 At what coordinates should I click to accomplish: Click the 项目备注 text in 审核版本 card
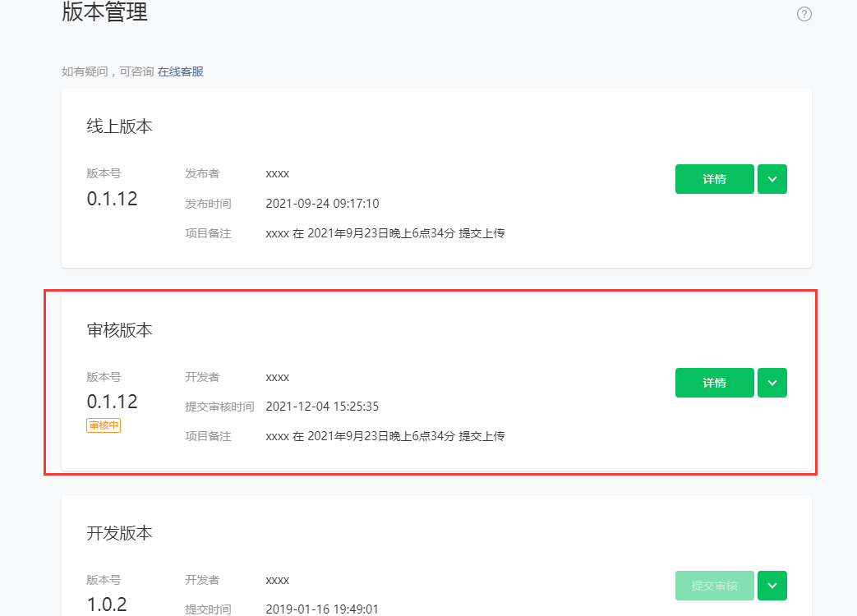385,436
